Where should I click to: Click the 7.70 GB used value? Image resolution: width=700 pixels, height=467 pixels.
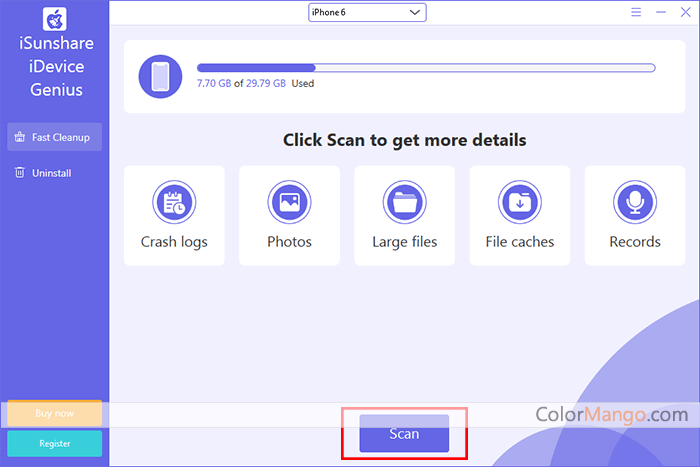pyautogui.click(x=214, y=83)
